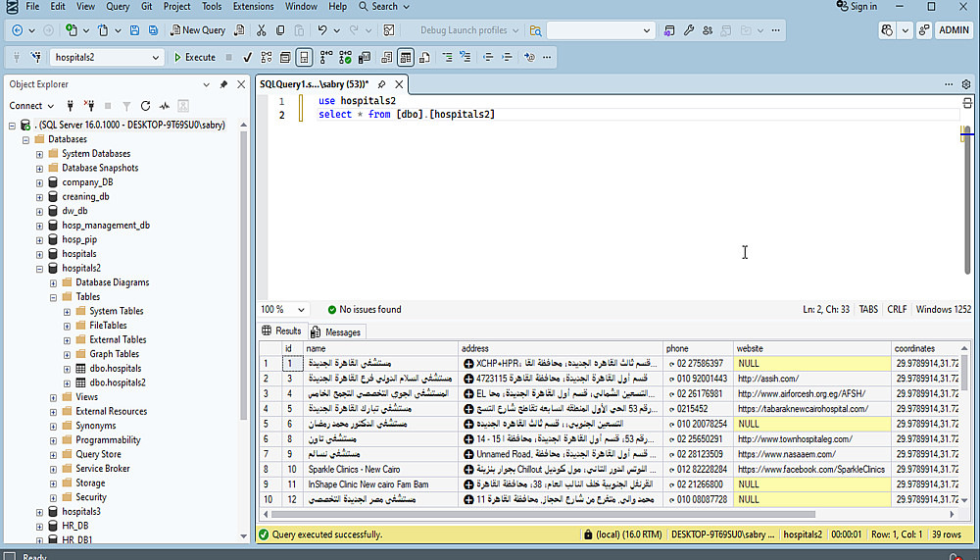Click the Save disk icon
This screenshot has height=560, width=980.
click(x=135, y=30)
